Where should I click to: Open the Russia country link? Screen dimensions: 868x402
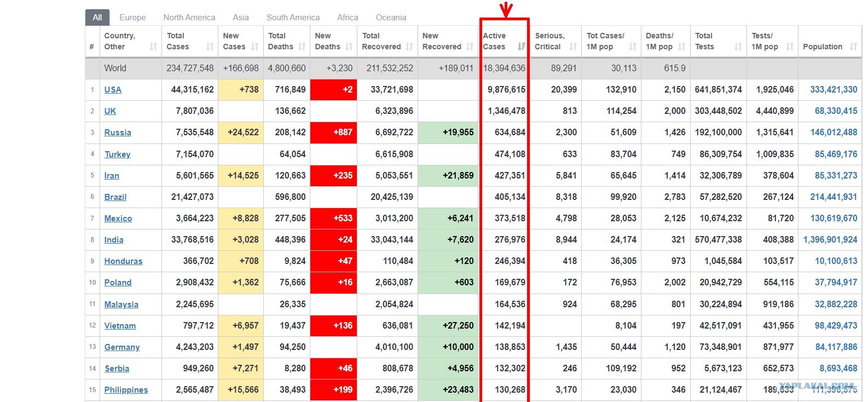click(118, 133)
